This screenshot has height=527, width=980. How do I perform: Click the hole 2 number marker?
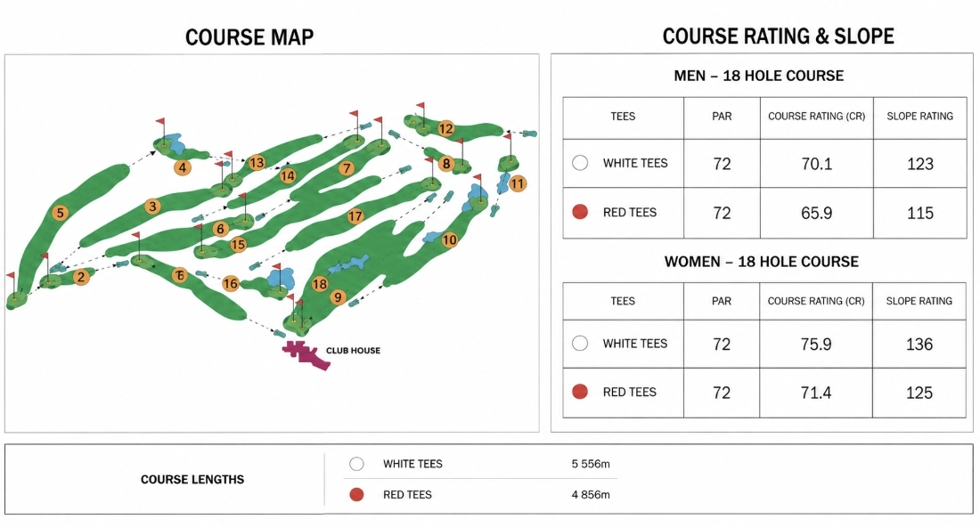click(80, 277)
